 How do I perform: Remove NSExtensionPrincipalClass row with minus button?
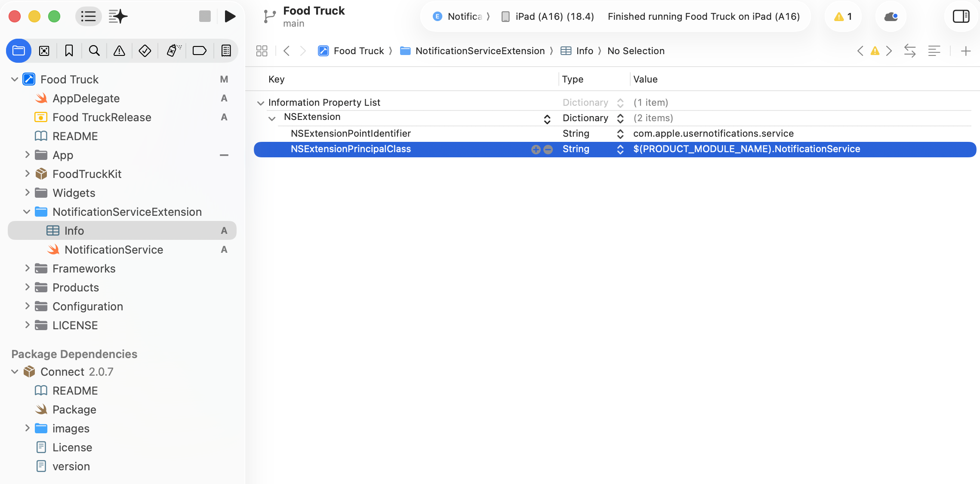click(548, 149)
